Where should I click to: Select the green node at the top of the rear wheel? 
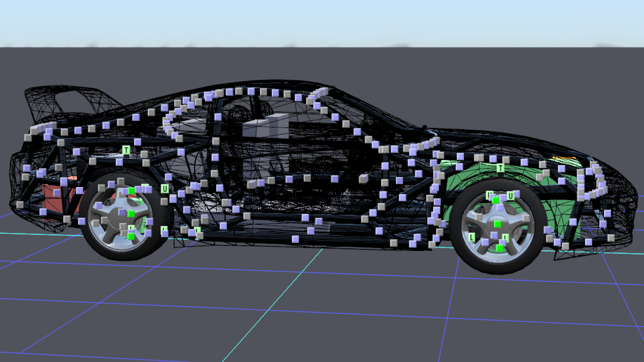(x=131, y=191)
